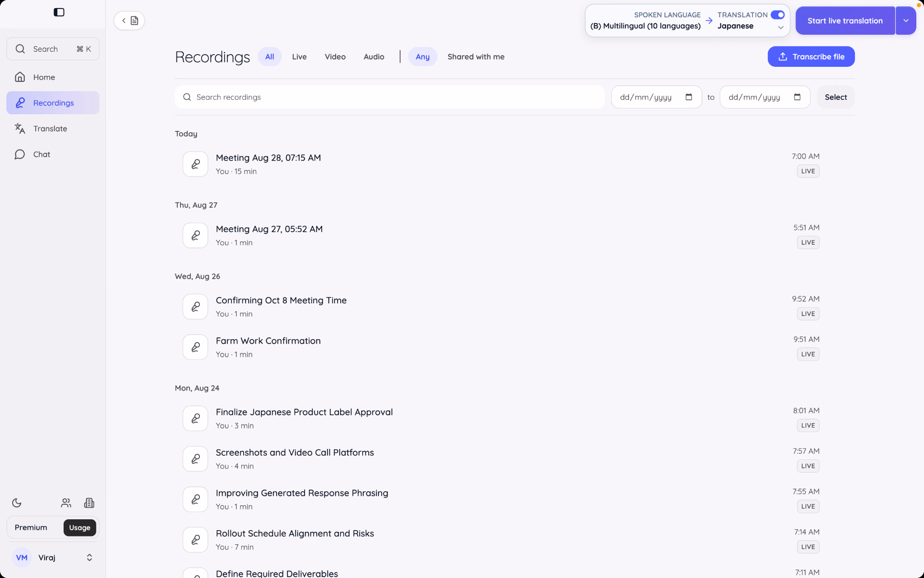Click microphone icon of Farm Work Confirmation
The width and height of the screenshot is (924, 578).
coord(195,347)
